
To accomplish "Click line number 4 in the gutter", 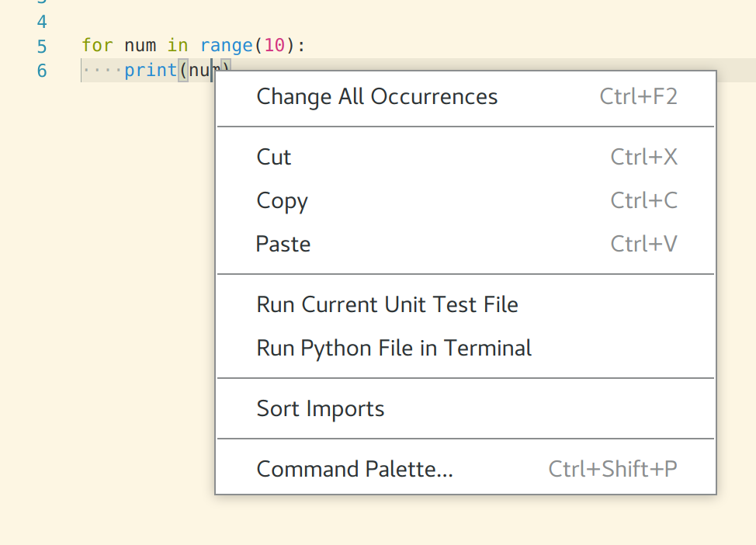I will [41, 22].
